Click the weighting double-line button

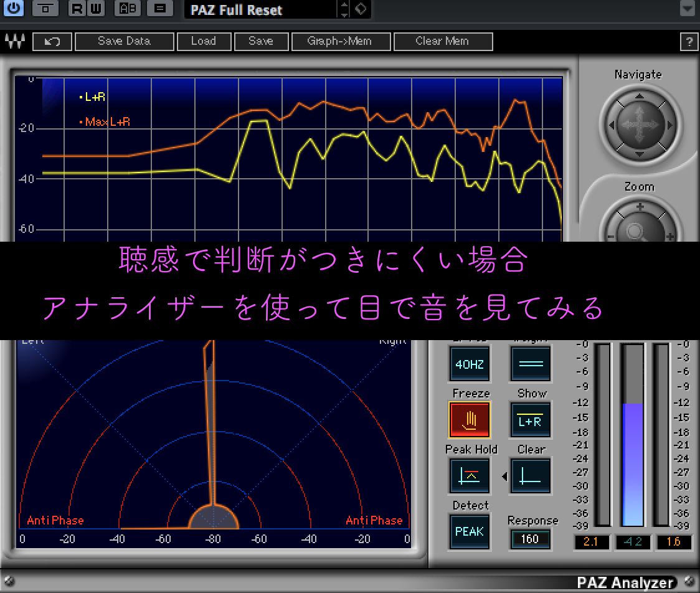click(x=531, y=364)
